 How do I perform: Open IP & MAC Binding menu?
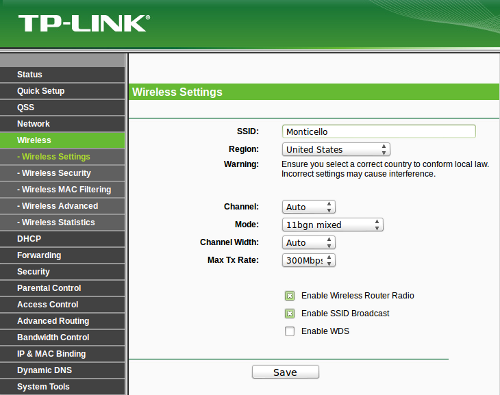(x=63, y=354)
